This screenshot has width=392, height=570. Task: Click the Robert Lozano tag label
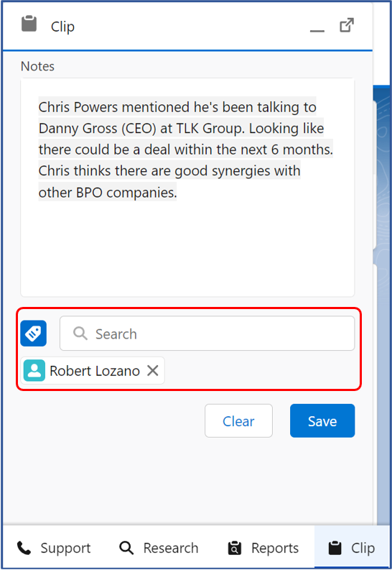[94, 371]
